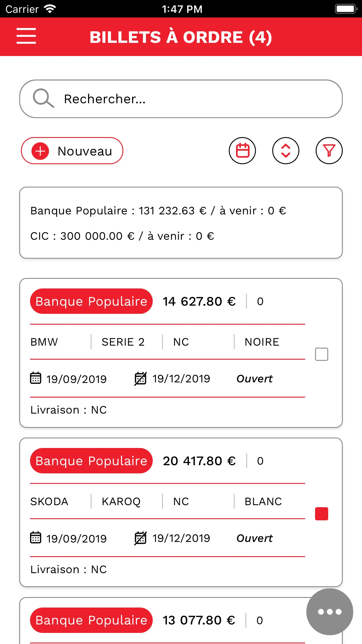Open the sort order options
Image resolution: width=362 pixels, height=644 pixels.
(286, 151)
